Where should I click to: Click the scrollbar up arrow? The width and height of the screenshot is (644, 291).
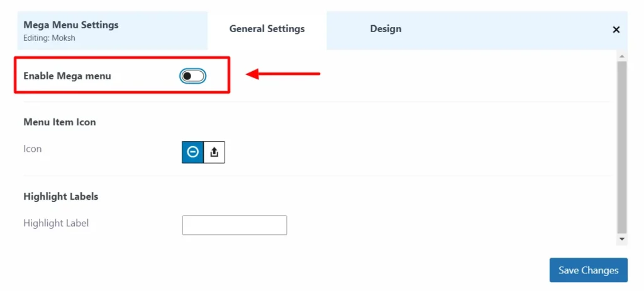coord(622,56)
